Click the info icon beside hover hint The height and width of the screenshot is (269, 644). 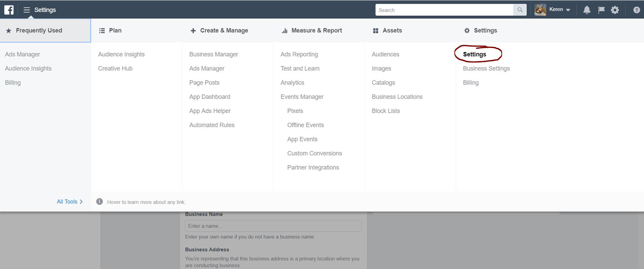point(99,201)
